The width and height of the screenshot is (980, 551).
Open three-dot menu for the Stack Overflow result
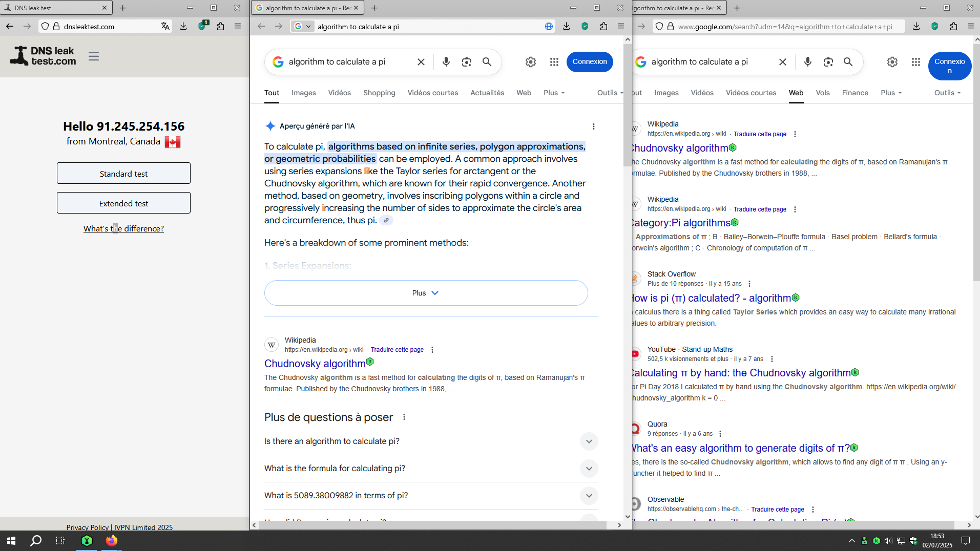click(x=749, y=284)
